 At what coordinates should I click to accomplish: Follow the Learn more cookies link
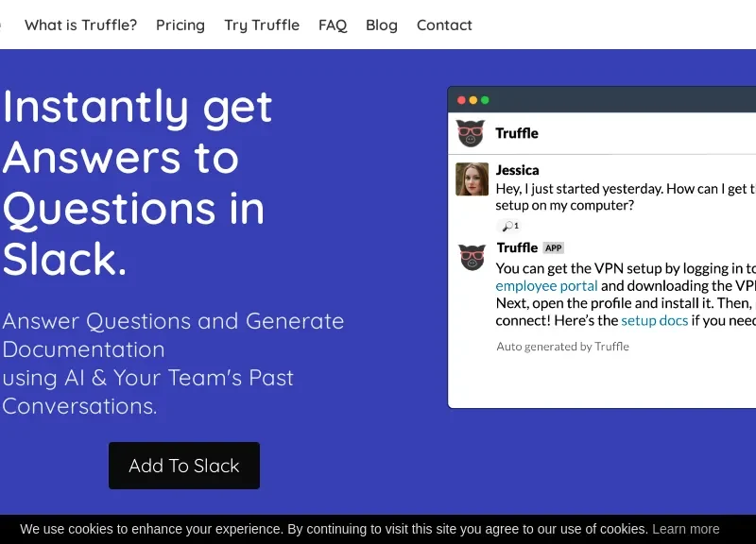coord(686,529)
